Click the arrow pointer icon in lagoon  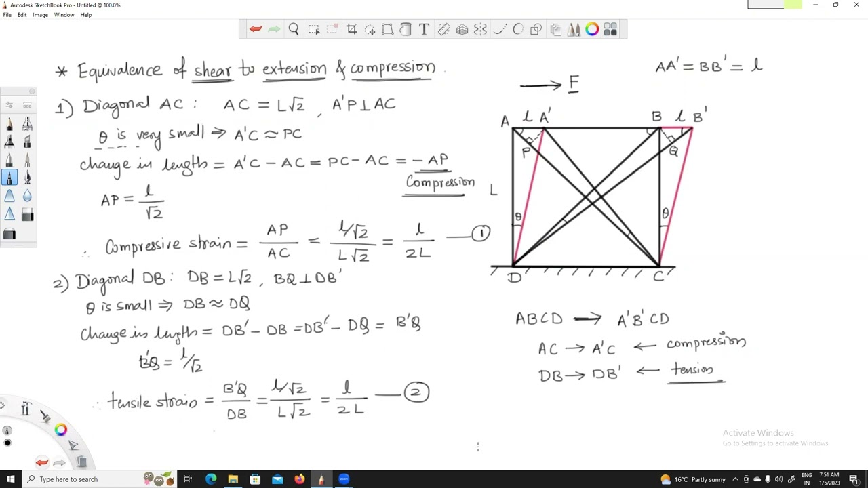point(73,445)
